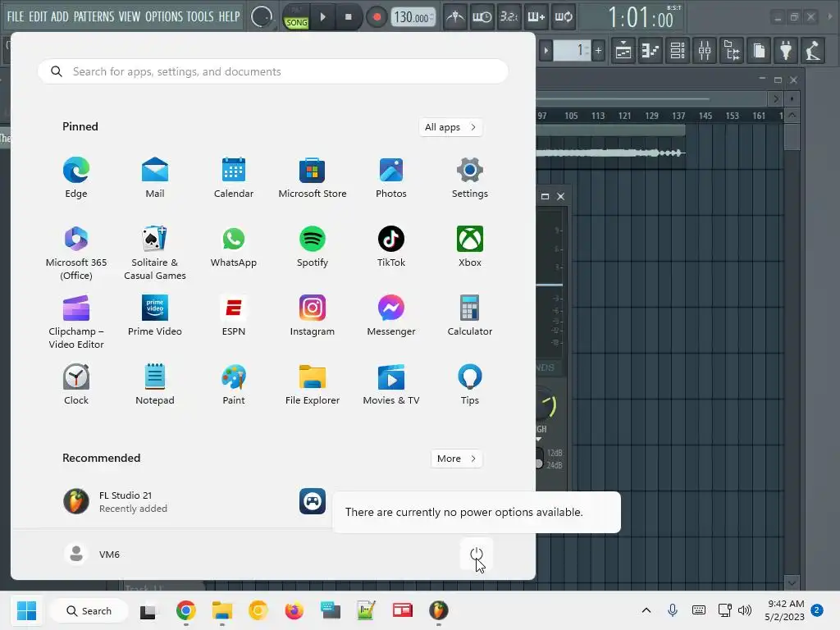Open Notepad pinned app
Image resolution: width=840 pixels, height=630 pixels.
pyautogui.click(x=155, y=385)
